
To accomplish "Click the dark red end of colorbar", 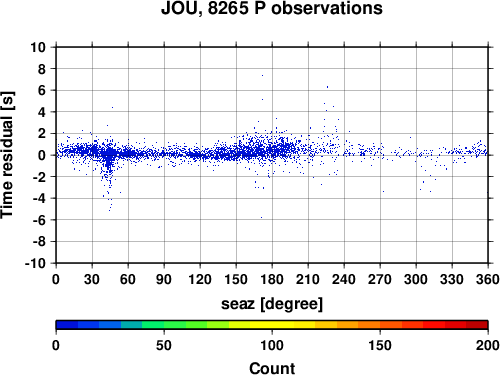I will [477, 325].
